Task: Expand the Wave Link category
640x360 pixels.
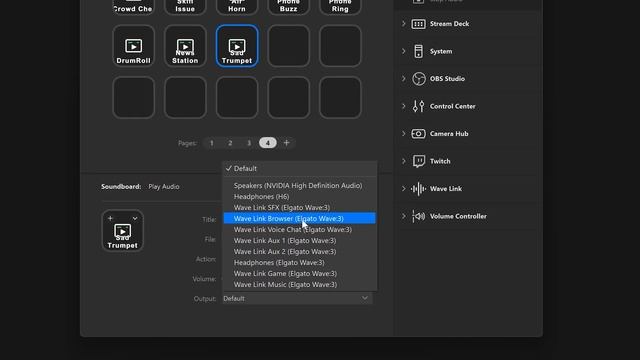Action: (x=403, y=189)
